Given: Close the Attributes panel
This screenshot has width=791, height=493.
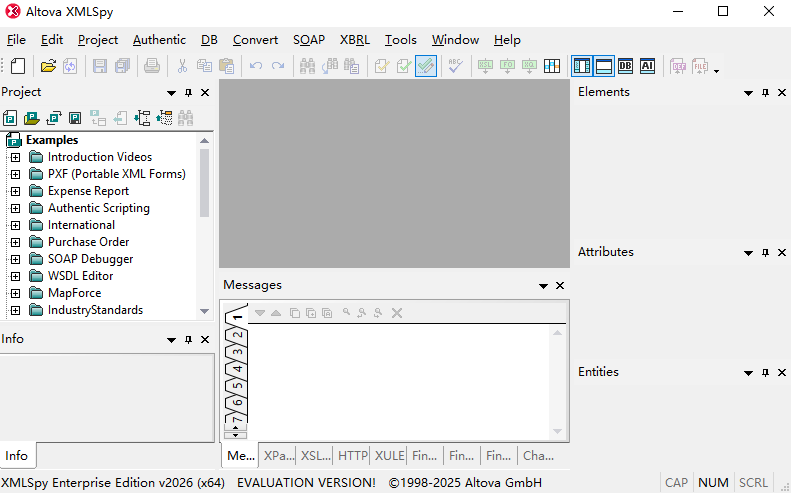Looking at the screenshot, I should tap(782, 252).
